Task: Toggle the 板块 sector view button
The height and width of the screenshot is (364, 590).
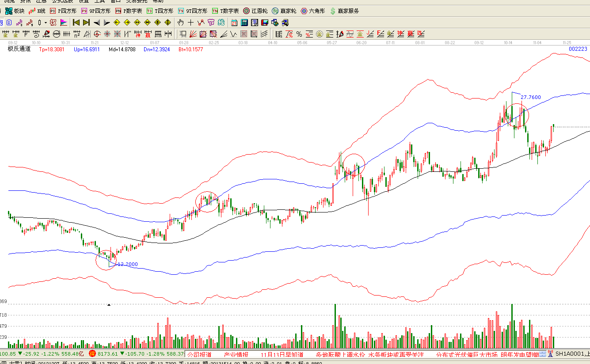Action: coord(15,11)
